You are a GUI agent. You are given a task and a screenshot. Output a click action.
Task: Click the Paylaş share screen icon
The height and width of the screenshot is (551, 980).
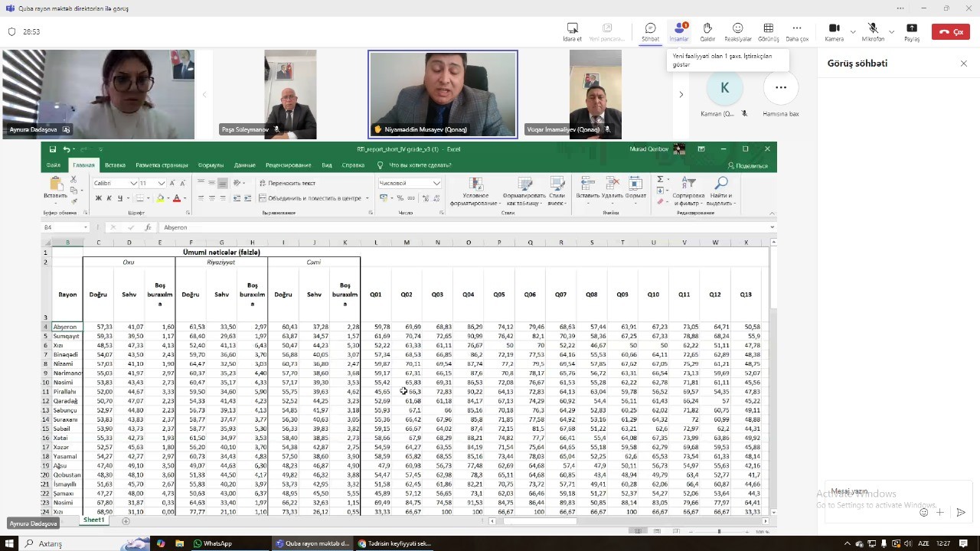click(912, 31)
